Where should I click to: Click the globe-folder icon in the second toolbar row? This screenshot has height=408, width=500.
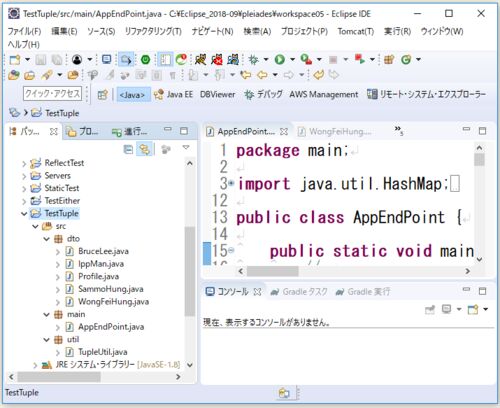(x=14, y=75)
